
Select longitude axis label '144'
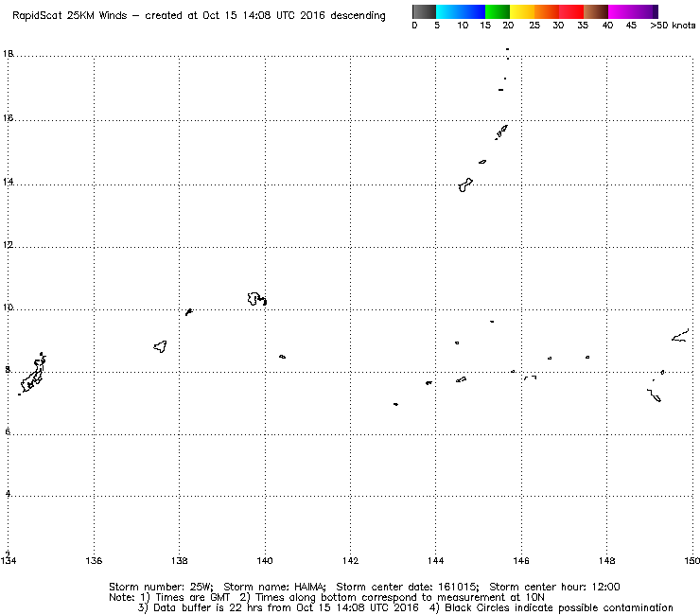[436, 560]
